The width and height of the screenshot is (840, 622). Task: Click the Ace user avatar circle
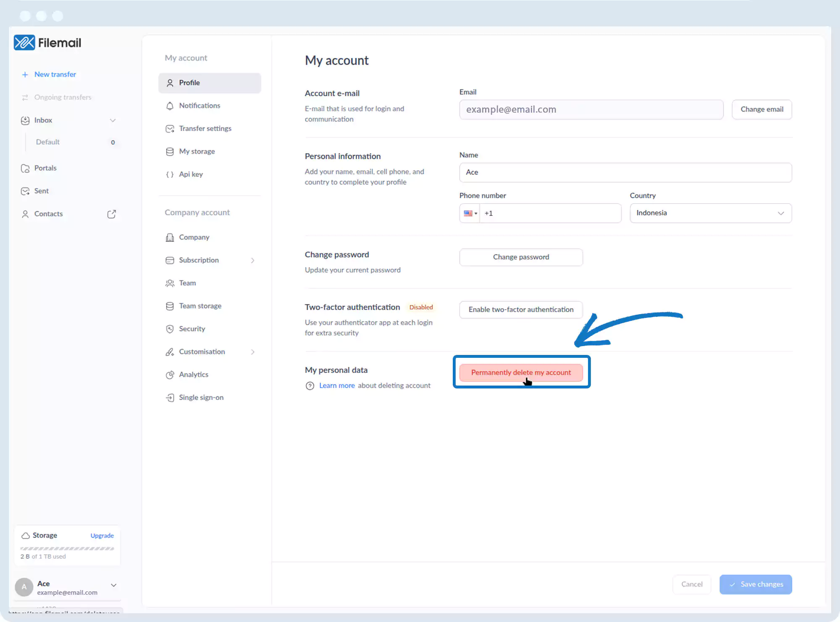[x=24, y=587]
